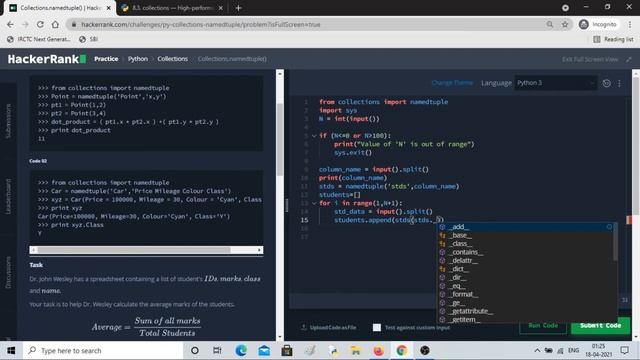
Task: Open Task View on the taskbar
Action: coord(217,350)
